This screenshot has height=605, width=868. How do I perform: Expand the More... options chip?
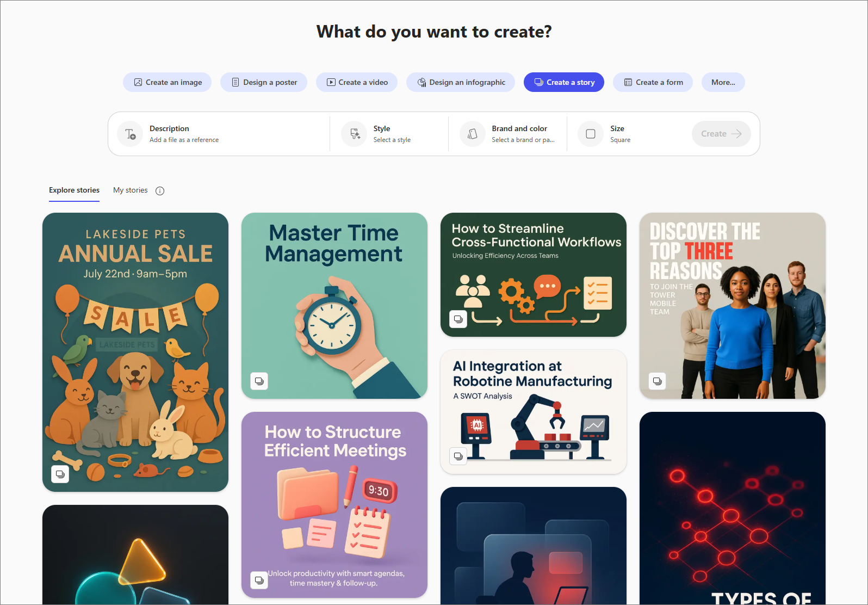point(723,82)
